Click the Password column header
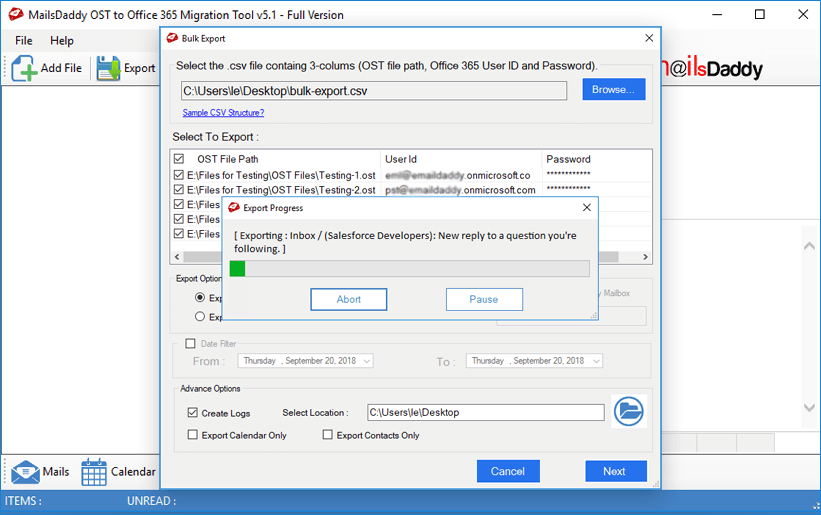The image size is (821, 515). point(568,159)
